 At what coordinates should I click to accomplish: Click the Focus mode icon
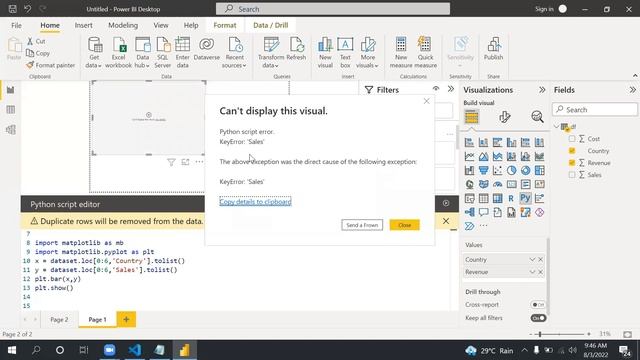[x=185, y=162]
